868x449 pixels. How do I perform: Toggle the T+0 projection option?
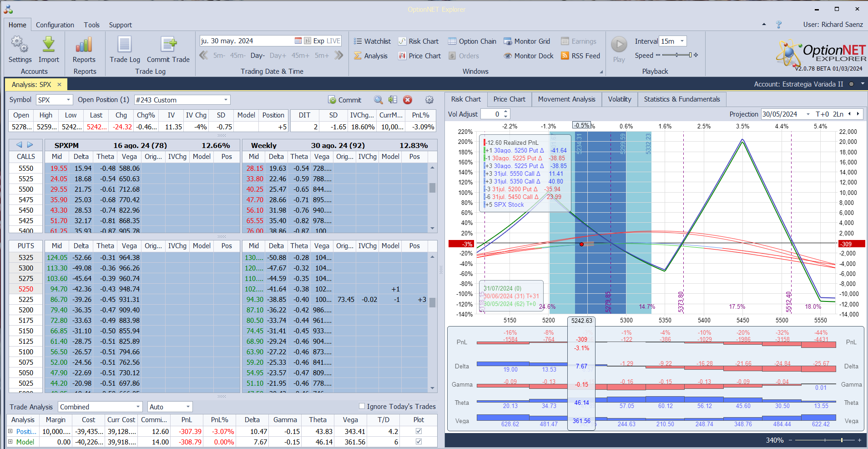[x=823, y=114]
